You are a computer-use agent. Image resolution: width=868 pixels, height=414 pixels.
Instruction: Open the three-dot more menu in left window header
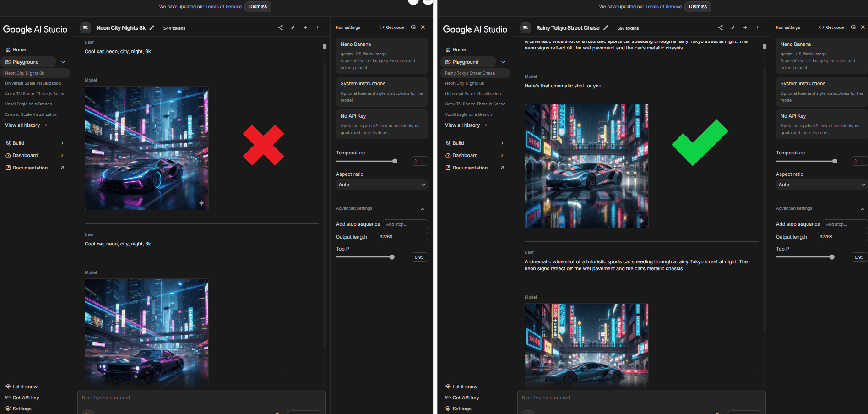coord(318,28)
